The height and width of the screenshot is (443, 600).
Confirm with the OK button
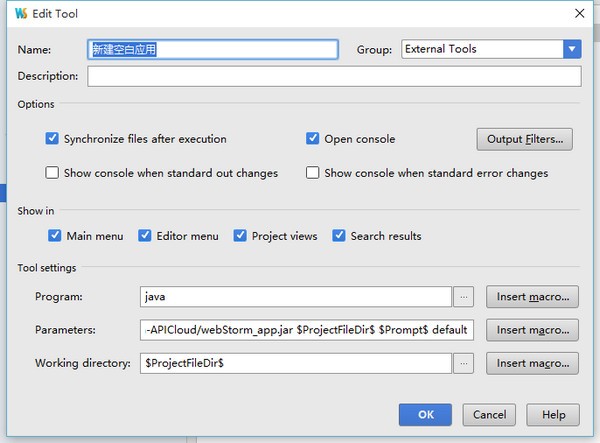click(425, 414)
